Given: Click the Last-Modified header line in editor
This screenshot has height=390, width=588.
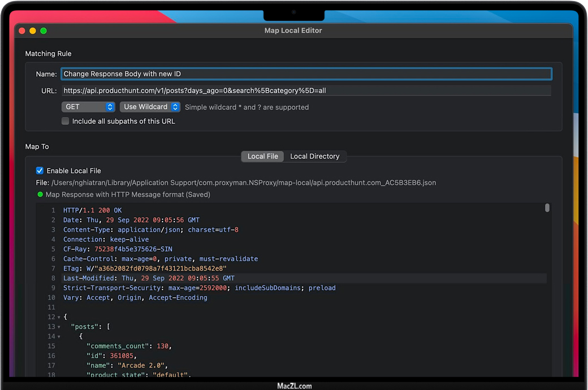Looking at the screenshot, I should [149, 278].
